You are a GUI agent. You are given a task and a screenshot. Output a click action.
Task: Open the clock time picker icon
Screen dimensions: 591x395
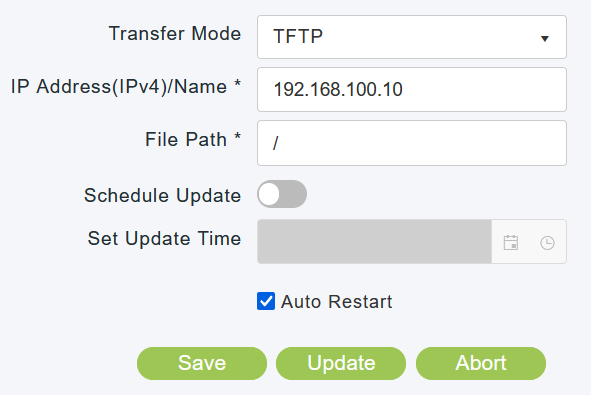click(x=547, y=243)
